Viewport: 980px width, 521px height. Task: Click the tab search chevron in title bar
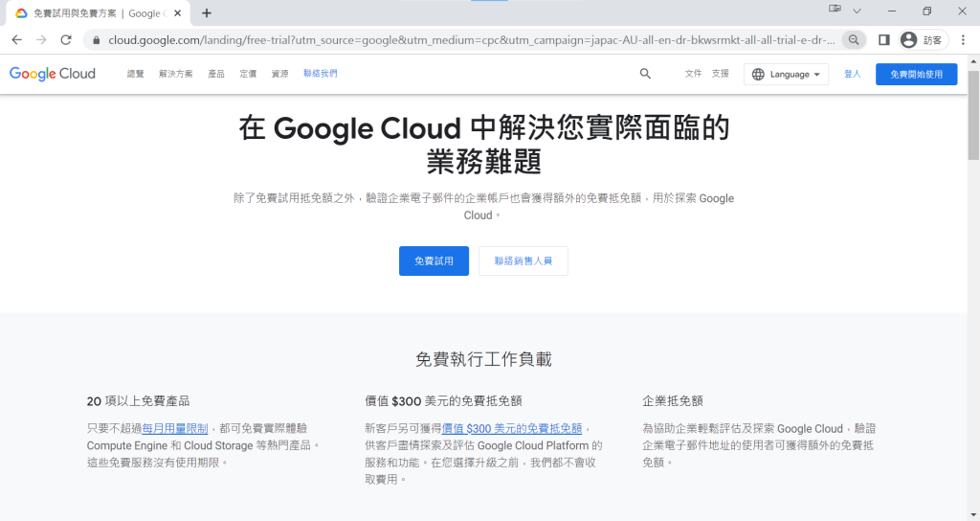pos(857,11)
